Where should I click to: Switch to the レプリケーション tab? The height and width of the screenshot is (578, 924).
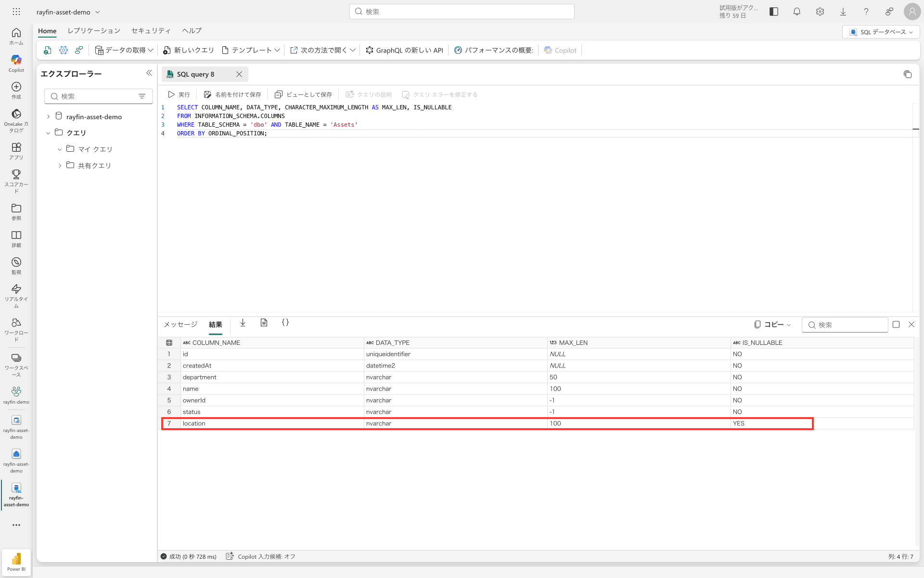tap(94, 30)
